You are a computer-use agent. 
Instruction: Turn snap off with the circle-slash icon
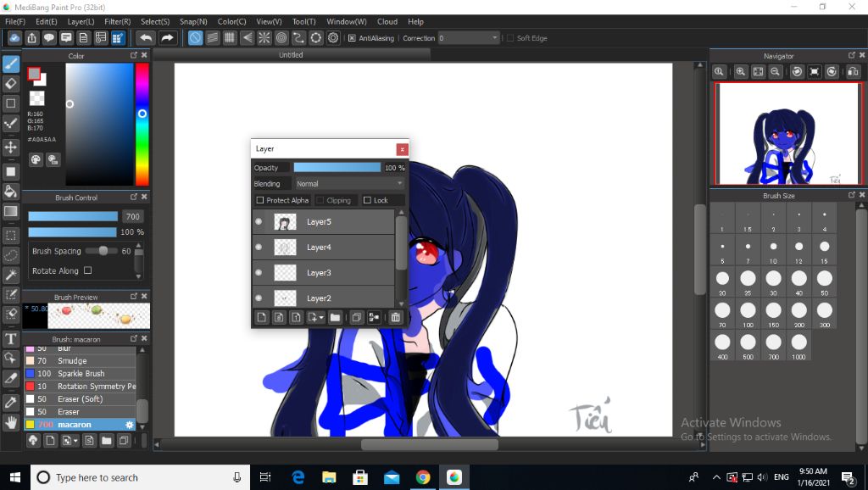pos(195,37)
